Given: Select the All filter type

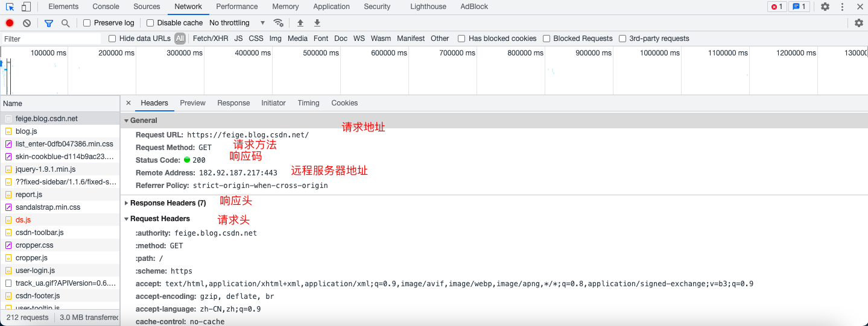Looking at the screenshot, I should [x=180, y=39].
